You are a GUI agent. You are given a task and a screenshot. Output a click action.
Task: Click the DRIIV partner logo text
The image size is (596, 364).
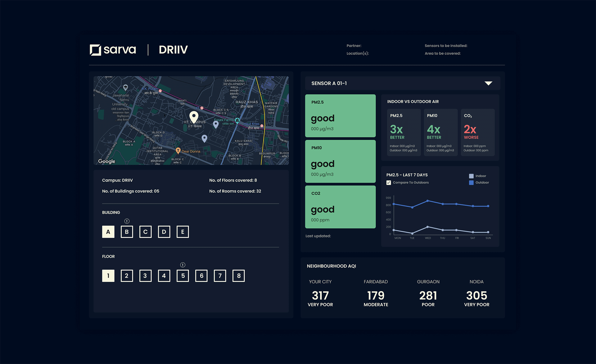(x=173, y=50)
